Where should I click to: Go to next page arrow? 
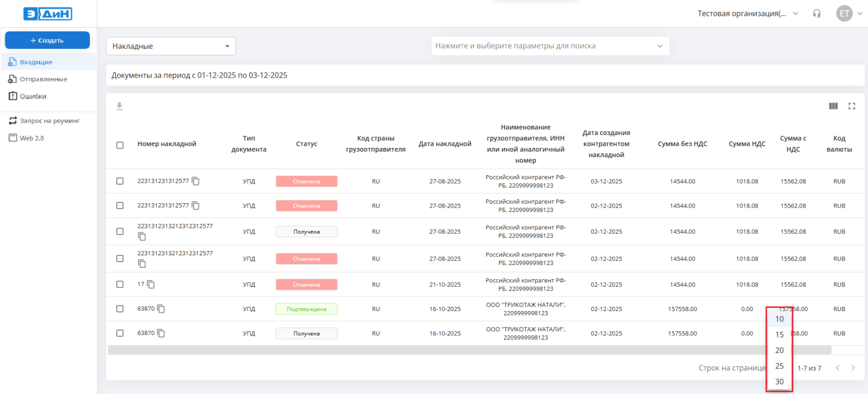coord(853,368)
